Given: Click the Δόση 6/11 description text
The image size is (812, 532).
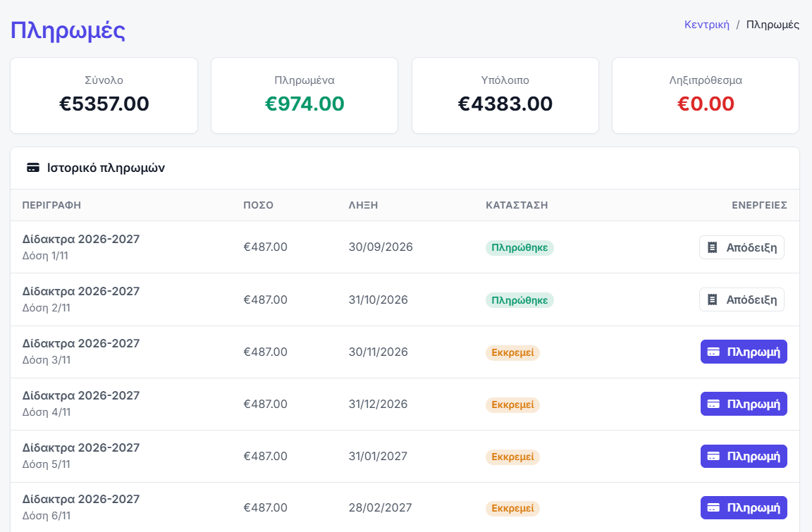Looking at the screenshot, I should click(x=46, y=515).
